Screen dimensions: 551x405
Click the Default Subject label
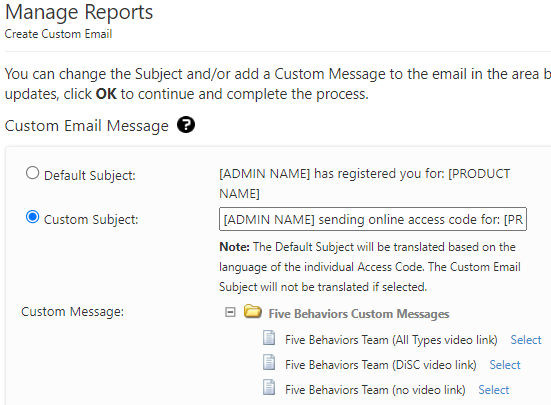click(90, 175)
